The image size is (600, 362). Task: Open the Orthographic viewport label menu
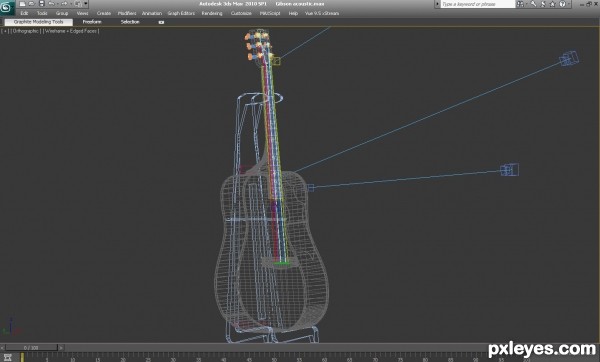pos(26,31)
